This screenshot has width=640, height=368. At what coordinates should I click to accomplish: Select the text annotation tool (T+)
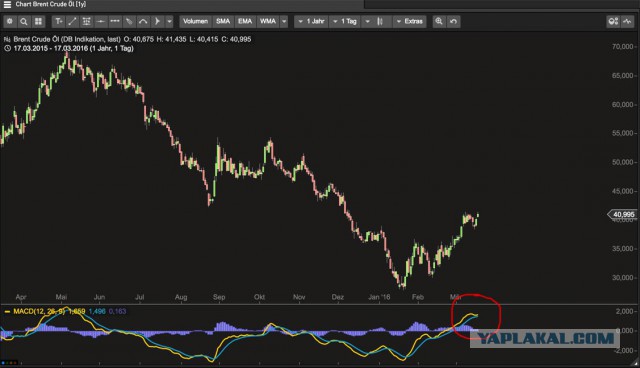(x=59, y=21)
